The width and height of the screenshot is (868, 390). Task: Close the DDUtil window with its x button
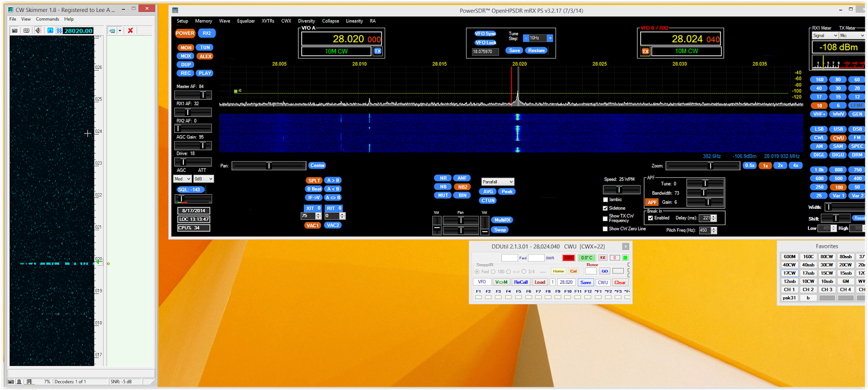(625, 246)
